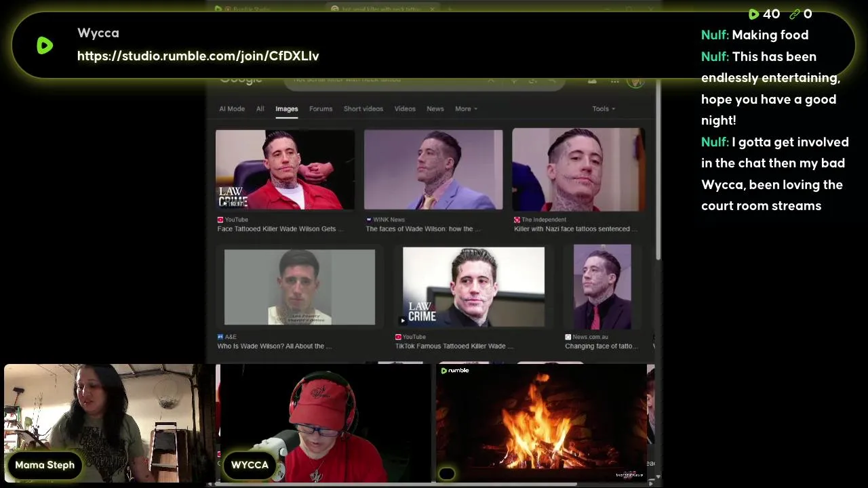Open the A&E mugshot thumbnail
The image size is (868, 488).
tap(300, 287)
